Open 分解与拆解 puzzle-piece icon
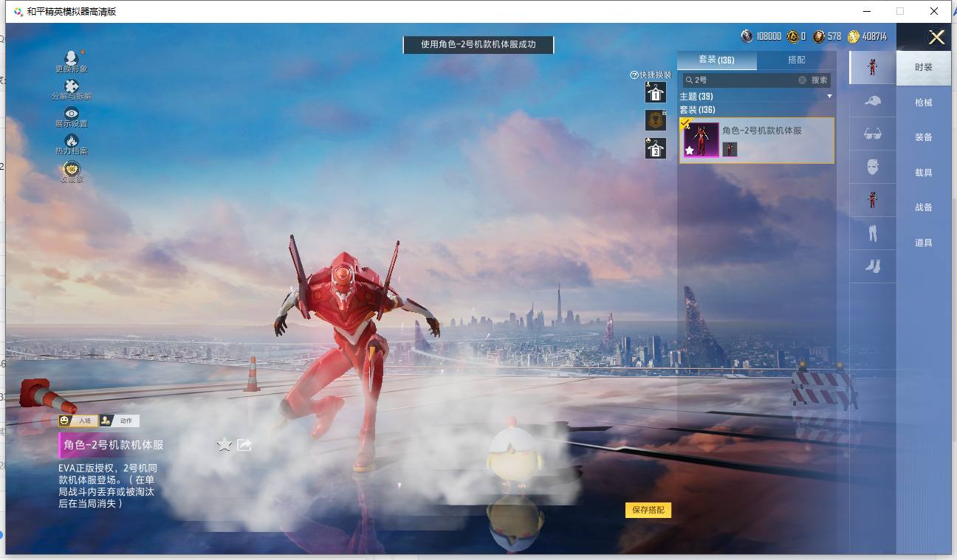This screenshot has width=957, height=560. pyautogui.click(x=72, y=87)
